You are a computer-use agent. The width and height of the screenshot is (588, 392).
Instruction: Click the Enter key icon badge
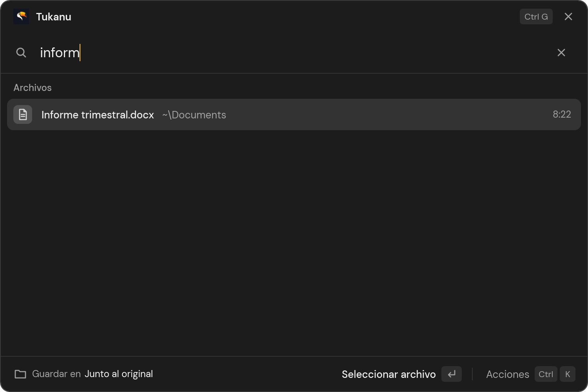click(x=452, y=374)
